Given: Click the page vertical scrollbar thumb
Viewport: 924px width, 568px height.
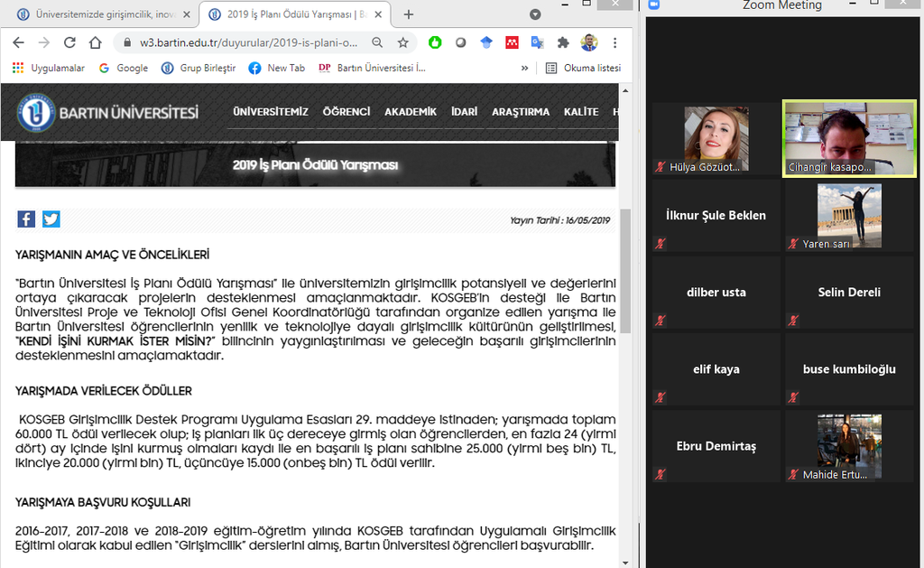Looking at the screenshot, I should [x=624, y=271].
